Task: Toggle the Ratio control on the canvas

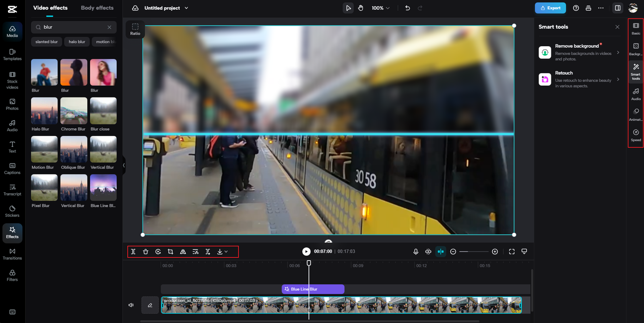Action: [135, 29]
